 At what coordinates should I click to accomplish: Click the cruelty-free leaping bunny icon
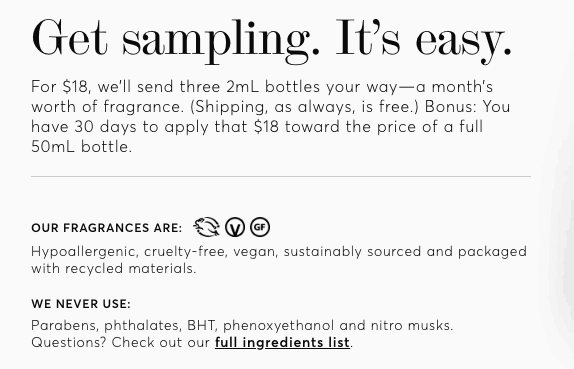[x=206, y=227]
